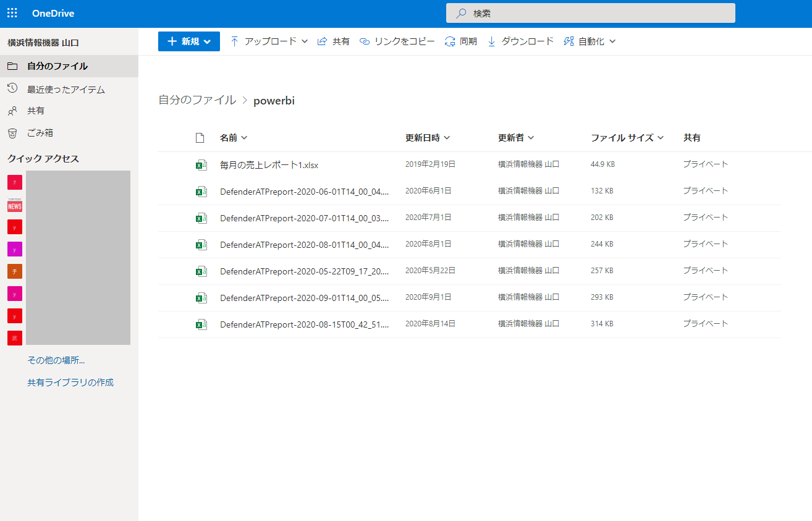
Task: Expand the 新規 new item dropdown
Action: click(x=189, y=41)
